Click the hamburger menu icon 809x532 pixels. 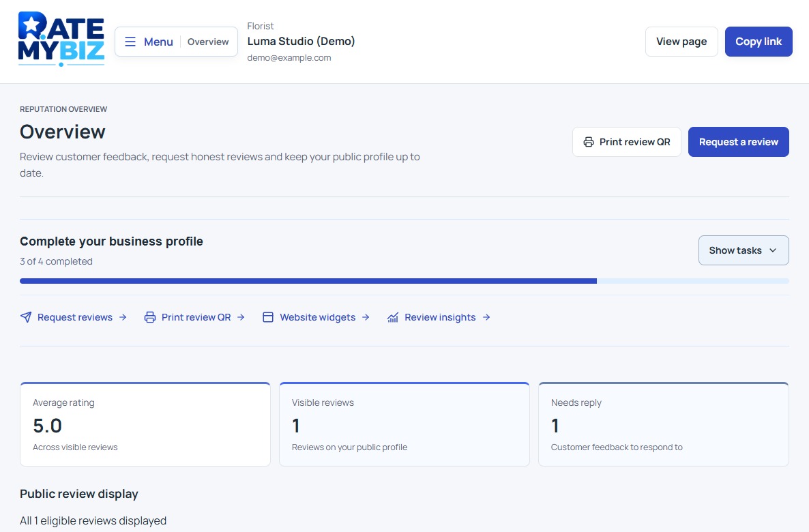tap(130, 42)
